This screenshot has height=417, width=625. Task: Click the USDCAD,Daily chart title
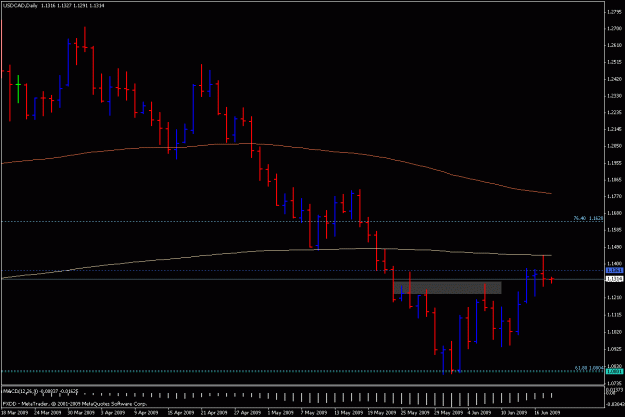pyautogui.click(x=20, y=6)
